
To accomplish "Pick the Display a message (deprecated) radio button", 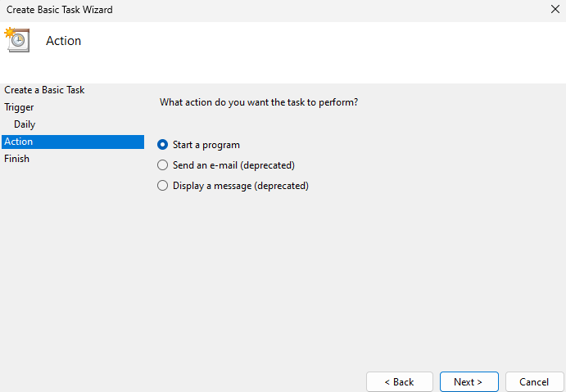I will coord(162,186).
